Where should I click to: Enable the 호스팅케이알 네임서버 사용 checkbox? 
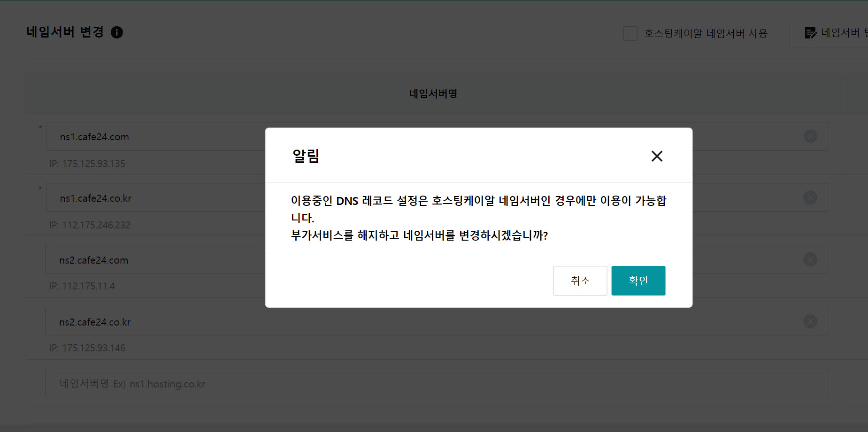coord(630,33)
